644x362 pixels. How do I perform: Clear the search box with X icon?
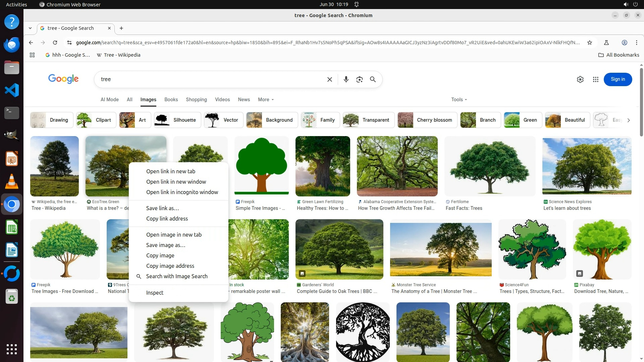(329, 79)
